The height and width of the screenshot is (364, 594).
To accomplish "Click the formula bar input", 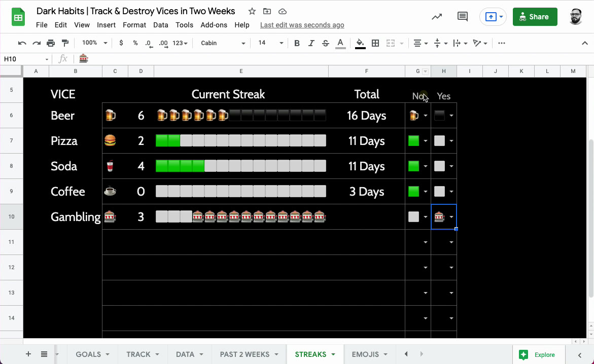I will click(333, 59).
